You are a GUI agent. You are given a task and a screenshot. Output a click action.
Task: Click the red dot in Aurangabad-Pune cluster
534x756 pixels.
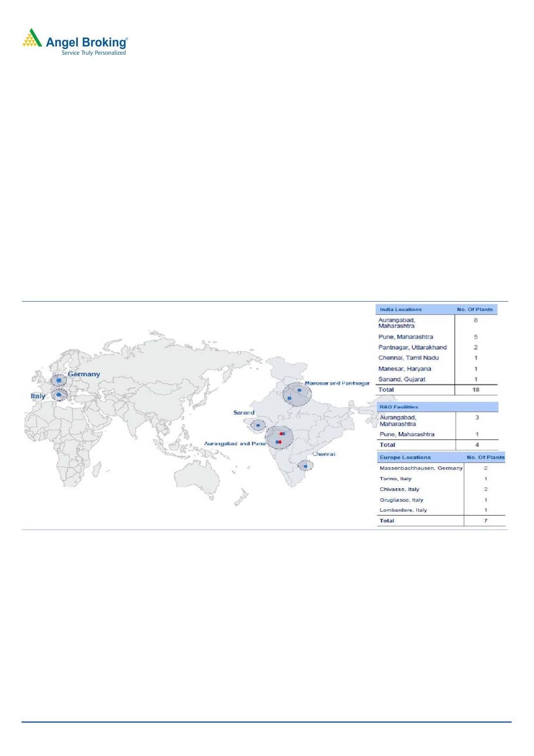281,434
